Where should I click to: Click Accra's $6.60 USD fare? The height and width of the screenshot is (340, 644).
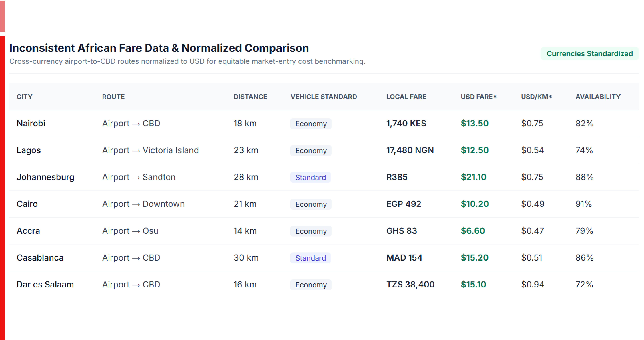(x=473, y=231)
